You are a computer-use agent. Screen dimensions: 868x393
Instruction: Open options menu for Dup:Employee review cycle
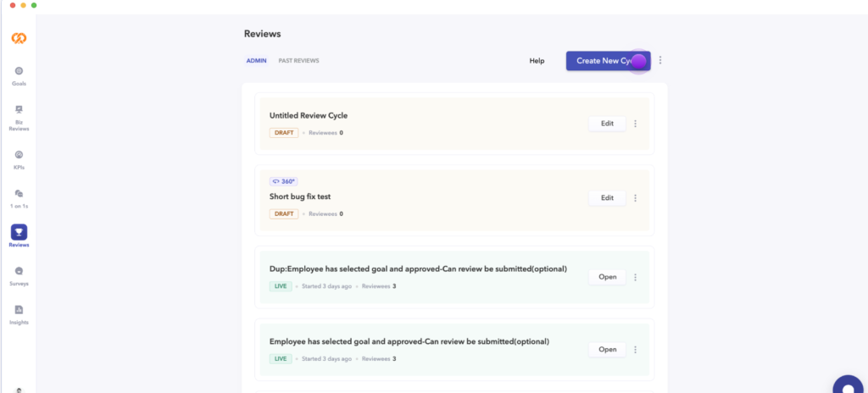[636, 277]
